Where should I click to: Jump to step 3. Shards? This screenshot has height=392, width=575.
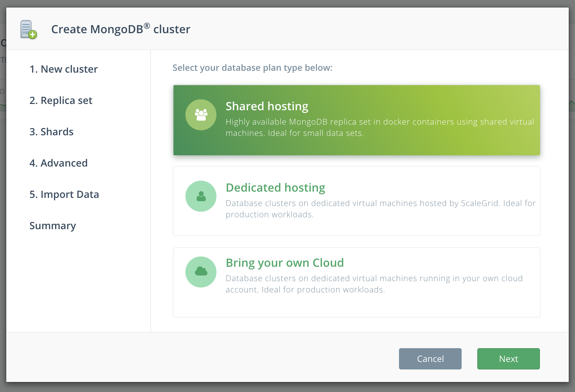tap(51, 132)
